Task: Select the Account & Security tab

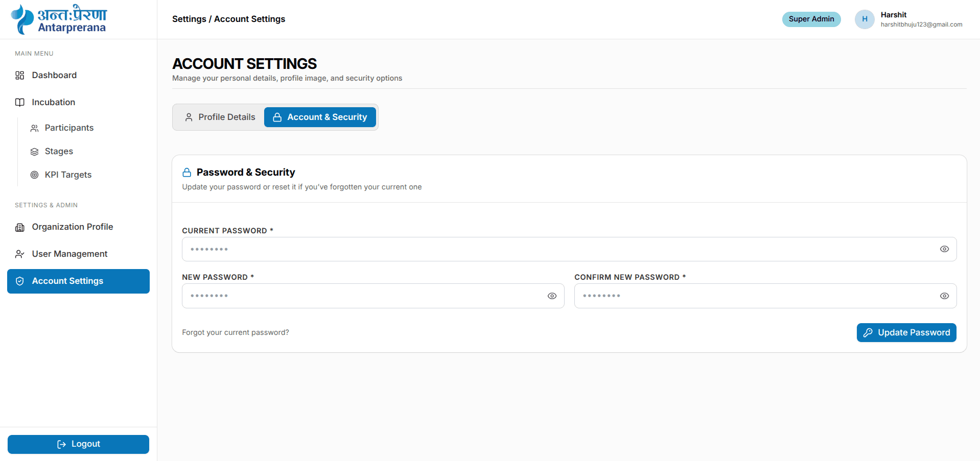Action: tap(320, 117)
